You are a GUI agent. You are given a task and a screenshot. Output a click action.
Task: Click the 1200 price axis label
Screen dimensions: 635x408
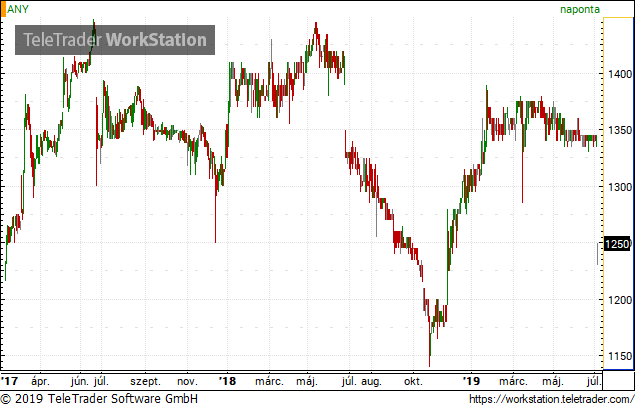point(620,300)
